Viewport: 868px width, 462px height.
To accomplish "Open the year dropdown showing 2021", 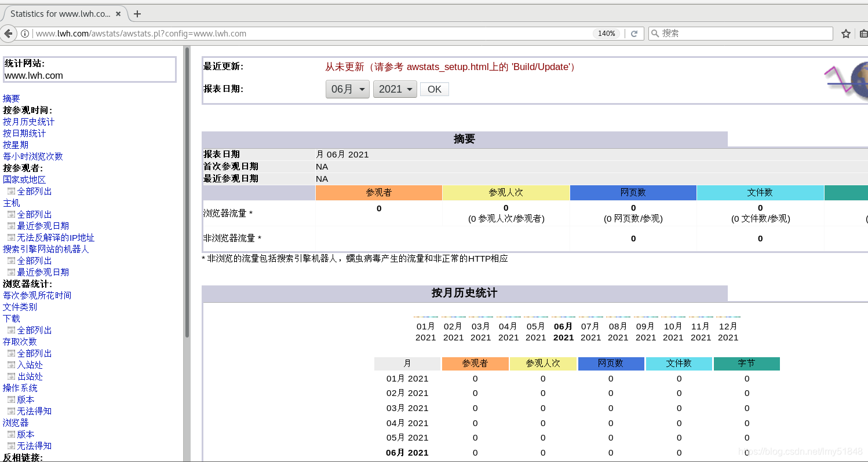I will tap(395, 89).
